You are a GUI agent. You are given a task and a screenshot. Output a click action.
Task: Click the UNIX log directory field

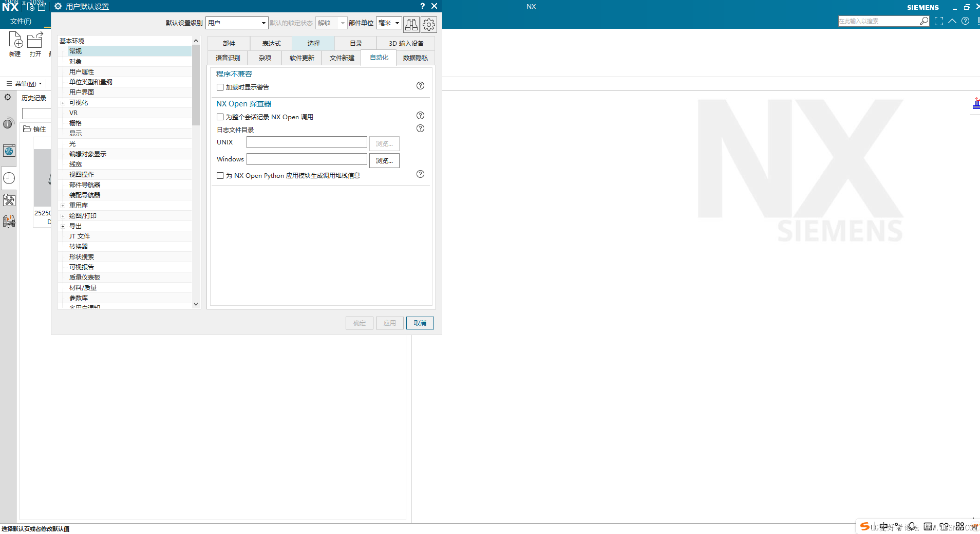[307, 142]
